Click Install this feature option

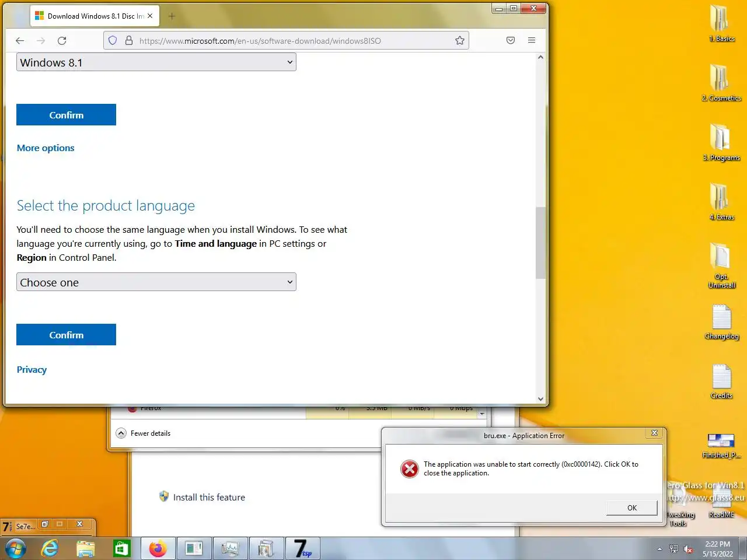coord(209,498)
